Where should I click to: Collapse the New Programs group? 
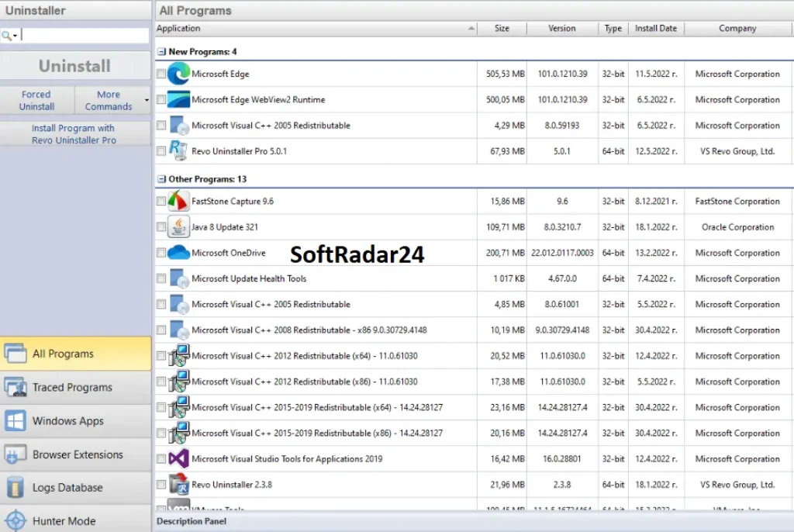pos(162,51)
